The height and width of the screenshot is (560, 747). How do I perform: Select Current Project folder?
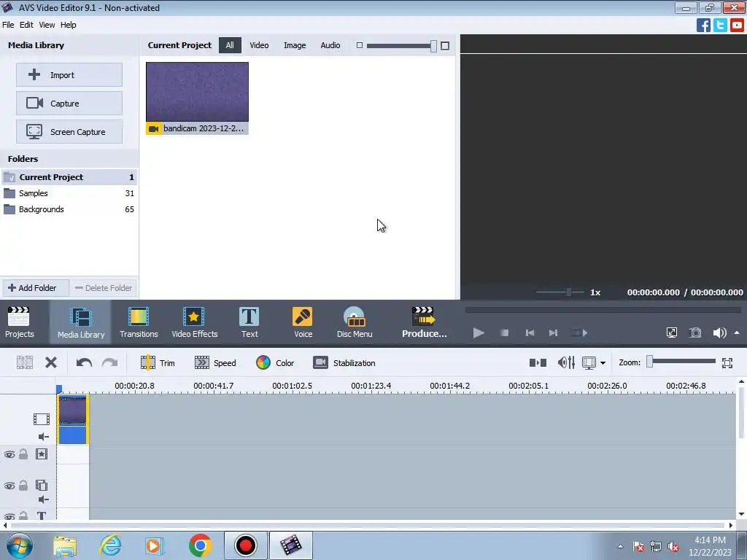click(x=69, y=177)
